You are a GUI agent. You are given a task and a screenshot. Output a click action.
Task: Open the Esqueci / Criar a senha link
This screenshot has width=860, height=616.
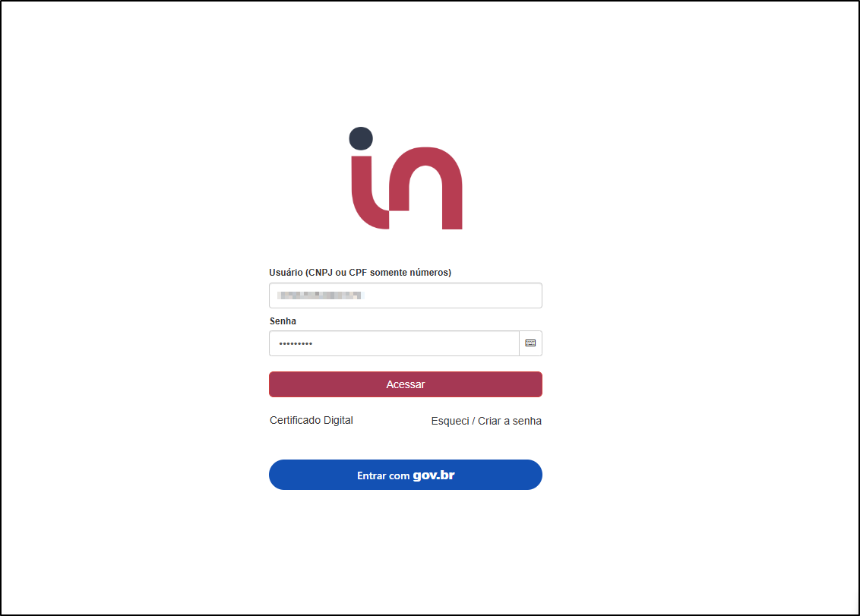pyautogui.click(x=486, y=421)
